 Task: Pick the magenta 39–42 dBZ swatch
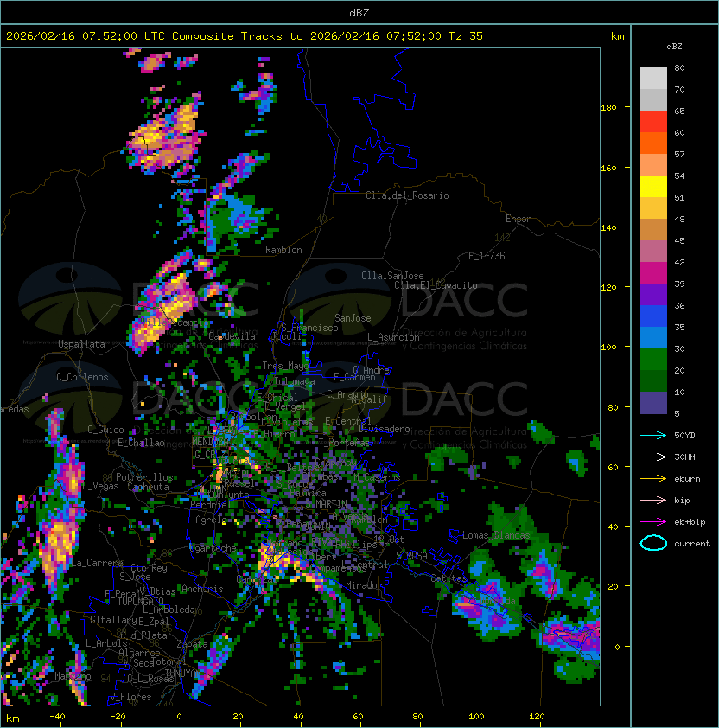(653, 272)
